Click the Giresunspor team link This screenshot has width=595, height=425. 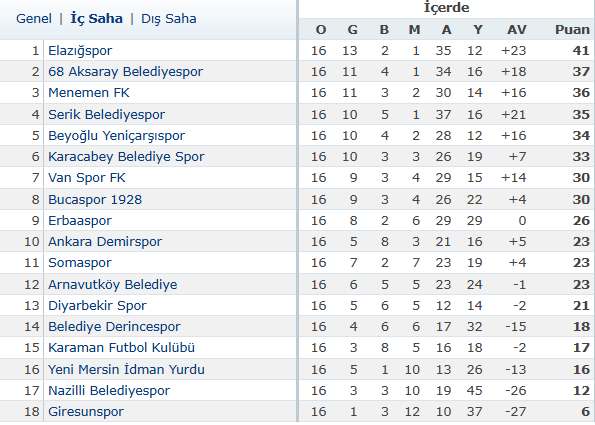point(86,411)
